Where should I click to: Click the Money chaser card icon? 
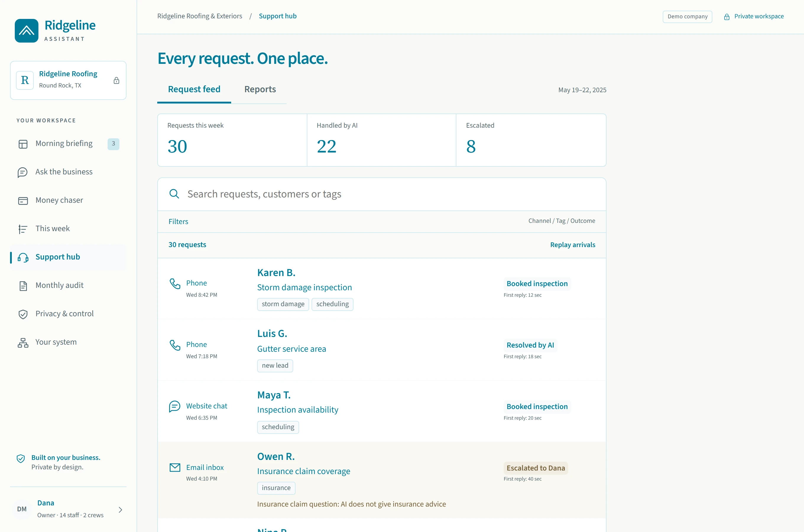(23, 201)
